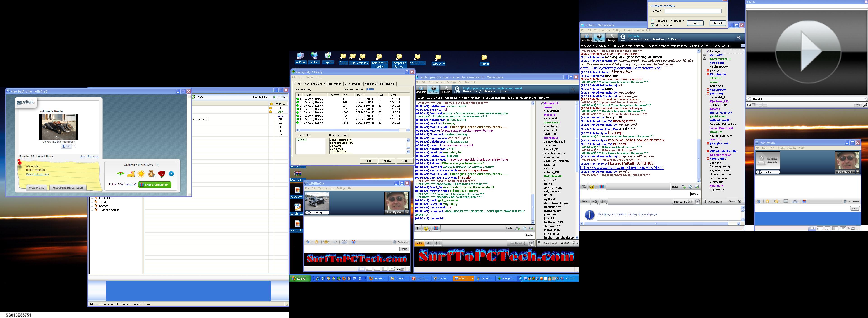This screenshot has height=318, width=868.
Task: Click the G ROOM rating icon in PCTech
Action: [x=623, y=38]
